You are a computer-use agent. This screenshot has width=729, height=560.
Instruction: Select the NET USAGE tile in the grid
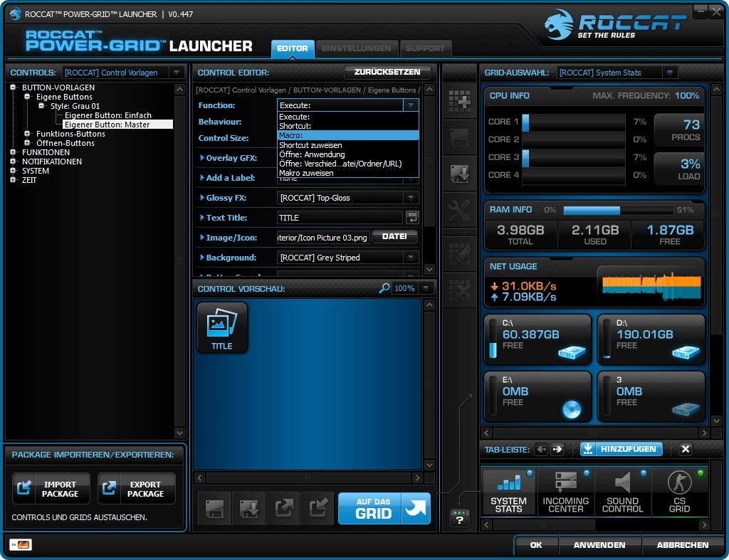(594, 282)
